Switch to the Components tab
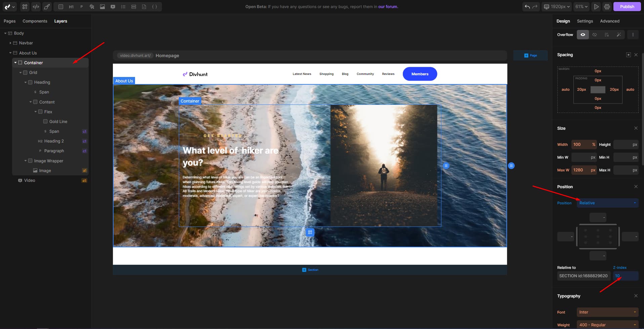Screen dimensions: 644x329 pyautogui.click(x=35, y=21)
